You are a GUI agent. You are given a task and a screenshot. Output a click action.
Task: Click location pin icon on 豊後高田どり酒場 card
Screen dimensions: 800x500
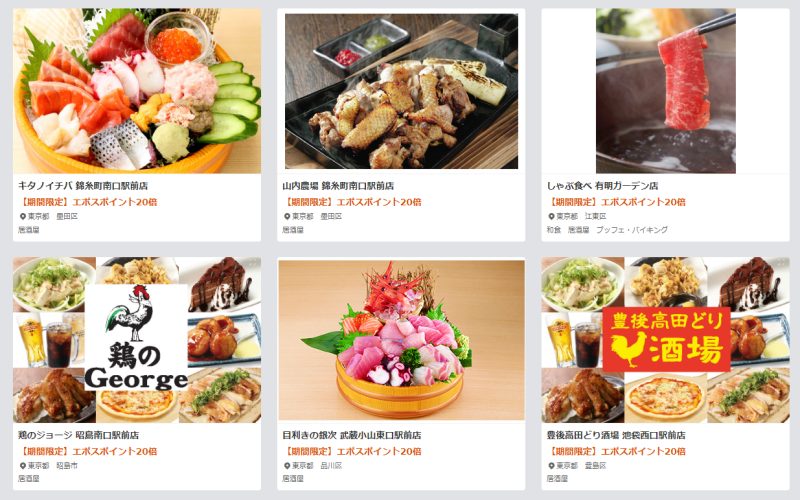[x=551, y=466]
